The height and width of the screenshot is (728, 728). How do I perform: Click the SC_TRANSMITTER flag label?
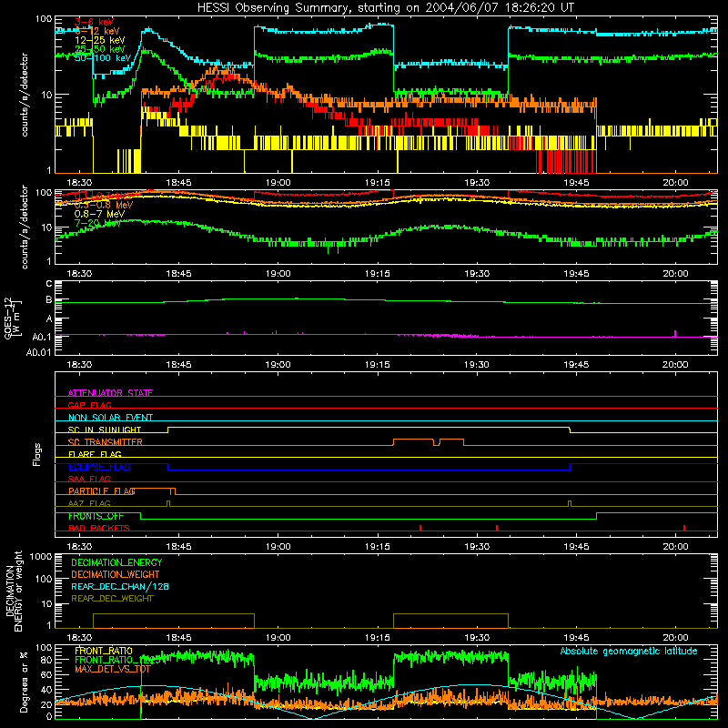106,442
